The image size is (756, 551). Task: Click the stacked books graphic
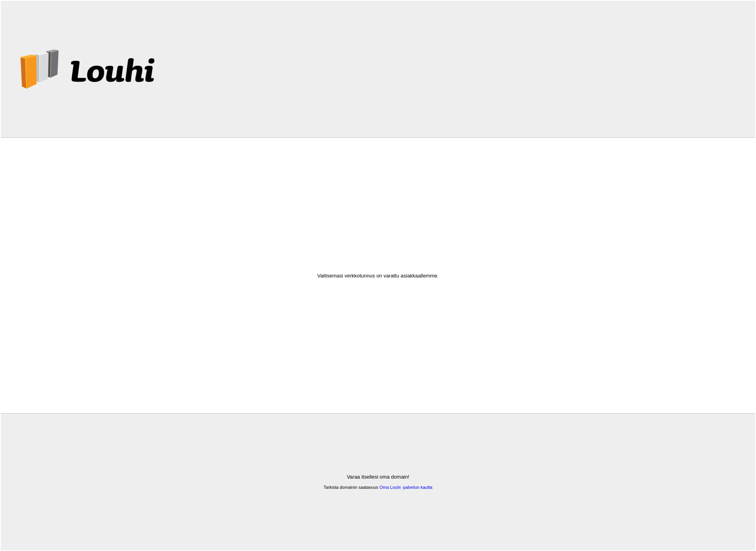coord(39,68)
